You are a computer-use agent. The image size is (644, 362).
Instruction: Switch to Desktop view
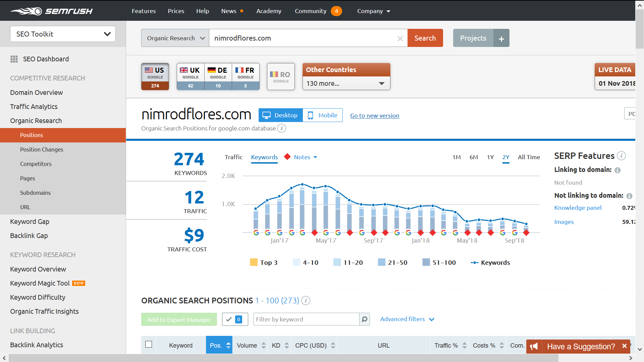(x=281, y=115)
